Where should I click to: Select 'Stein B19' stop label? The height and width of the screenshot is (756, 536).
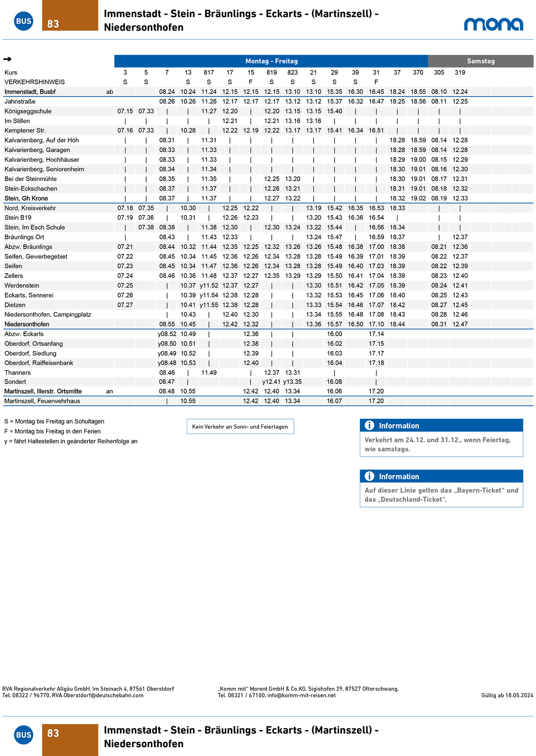[18, 217]
